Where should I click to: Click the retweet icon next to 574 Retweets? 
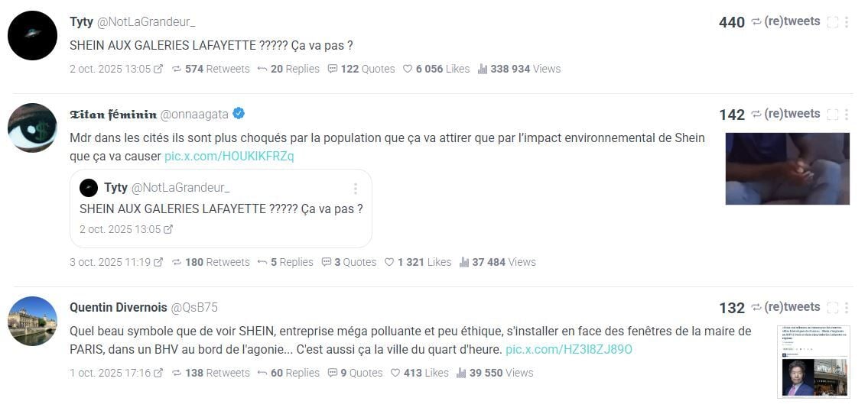click(x=177, y=69)
